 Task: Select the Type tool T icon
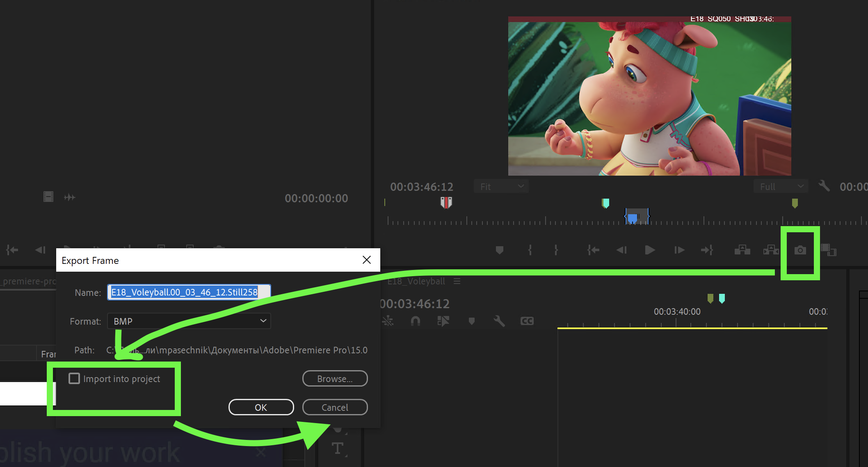click(338, 448)
